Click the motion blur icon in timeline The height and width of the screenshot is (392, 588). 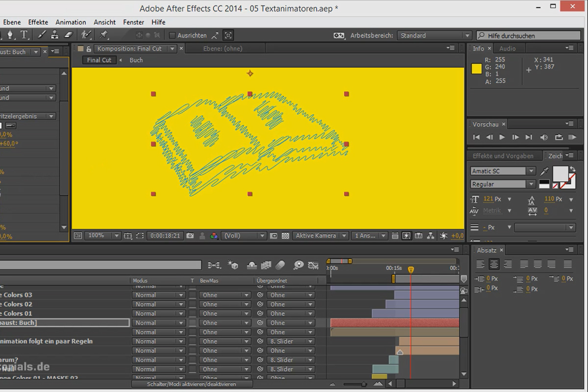(x=280, y=265)
